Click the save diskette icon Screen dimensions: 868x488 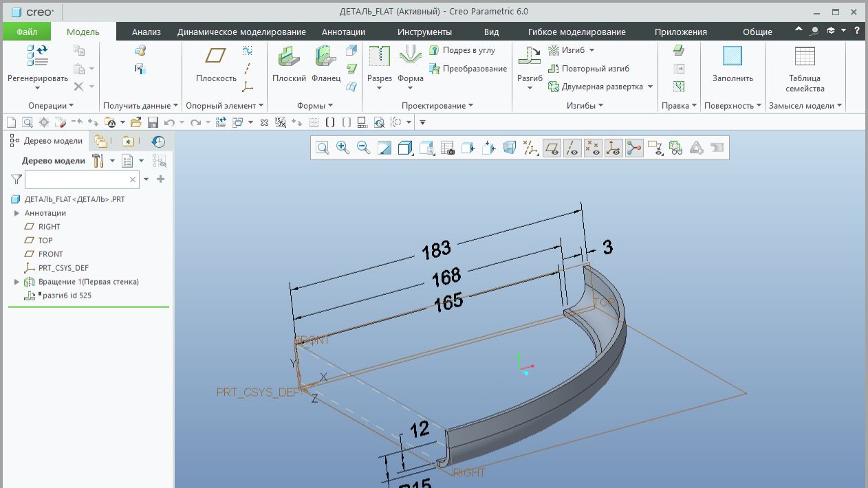click(x=153, y=122)
